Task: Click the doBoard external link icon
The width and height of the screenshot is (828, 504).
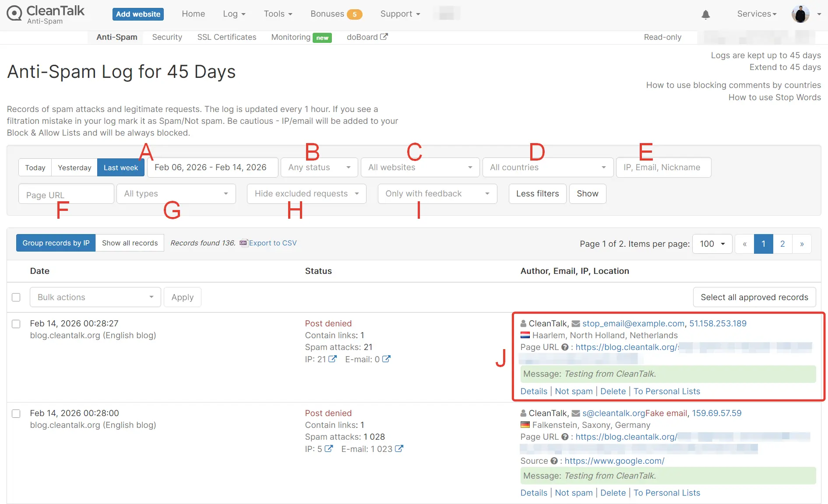Action: tap(384, 37)
